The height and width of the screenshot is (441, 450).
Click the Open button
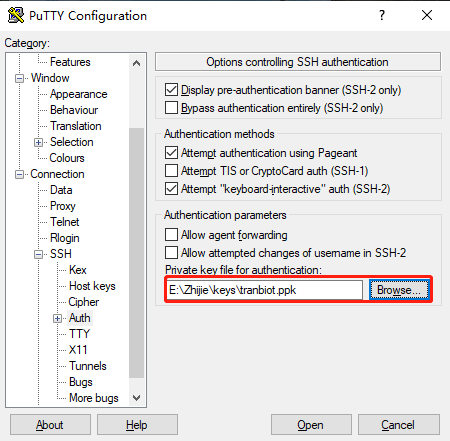click(x=311, y=425)
